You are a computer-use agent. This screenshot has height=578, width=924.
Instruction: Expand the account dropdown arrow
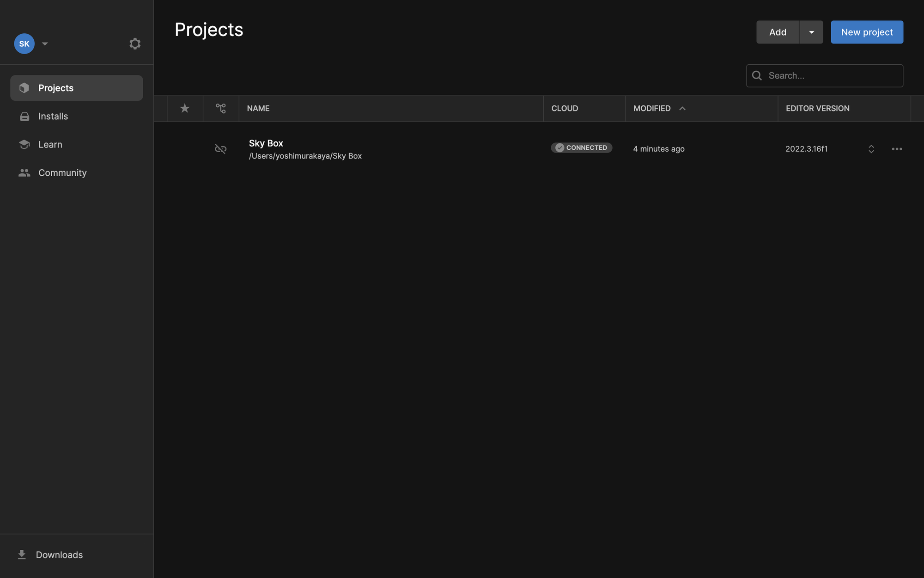tap(45, 44)
